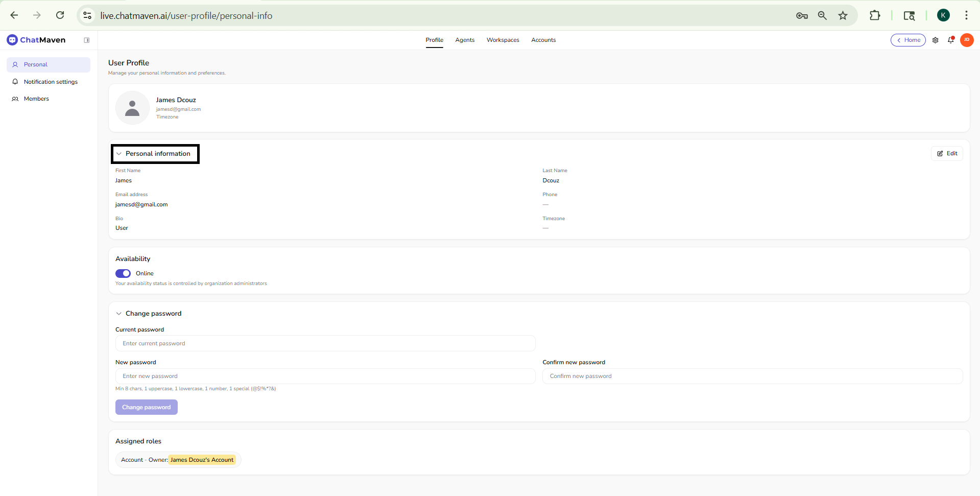Open the browser extensions puzzle icon
Image resolution: width=980 pixels, height=496 pixels.
pos(875,15)
